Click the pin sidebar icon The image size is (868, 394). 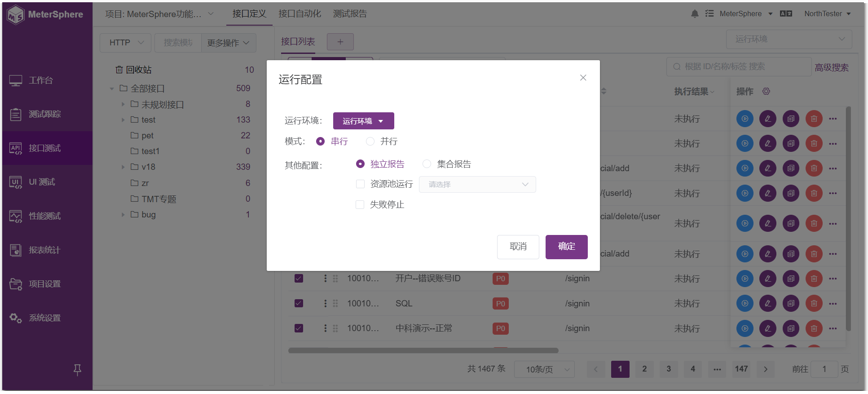pos(77,370)
